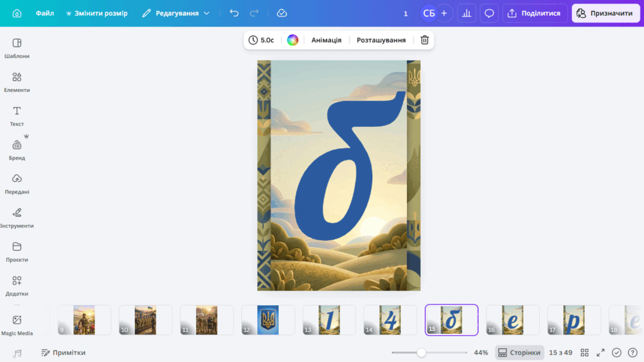
Task: Open the Елементи elements panel
Action: pyautogui.click(x=17, y=82)
